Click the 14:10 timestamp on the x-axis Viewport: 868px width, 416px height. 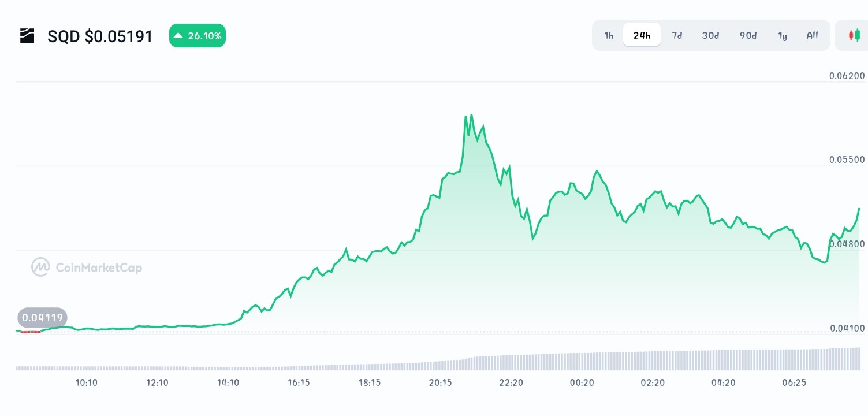click(x=228, y=382)
